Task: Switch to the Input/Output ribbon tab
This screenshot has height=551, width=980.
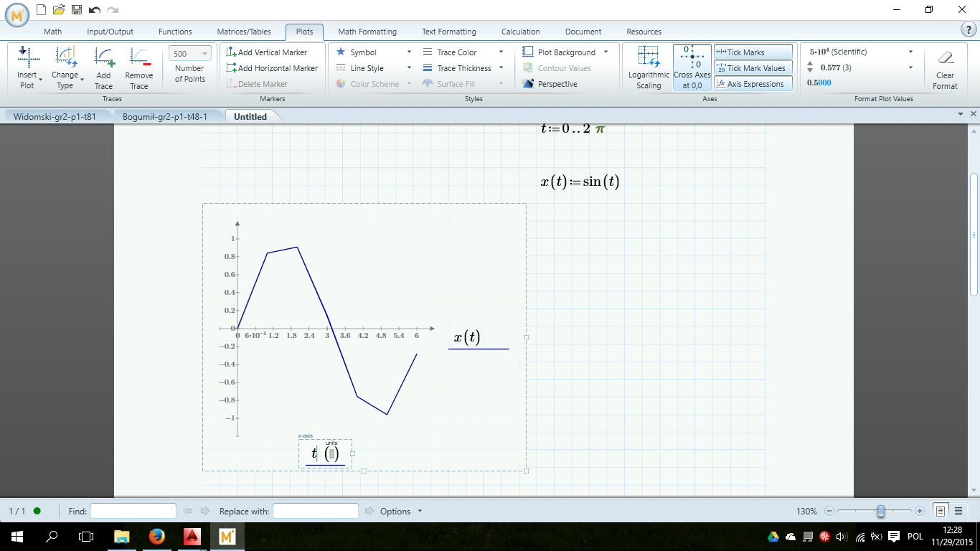Action: (x=110, y=32)
